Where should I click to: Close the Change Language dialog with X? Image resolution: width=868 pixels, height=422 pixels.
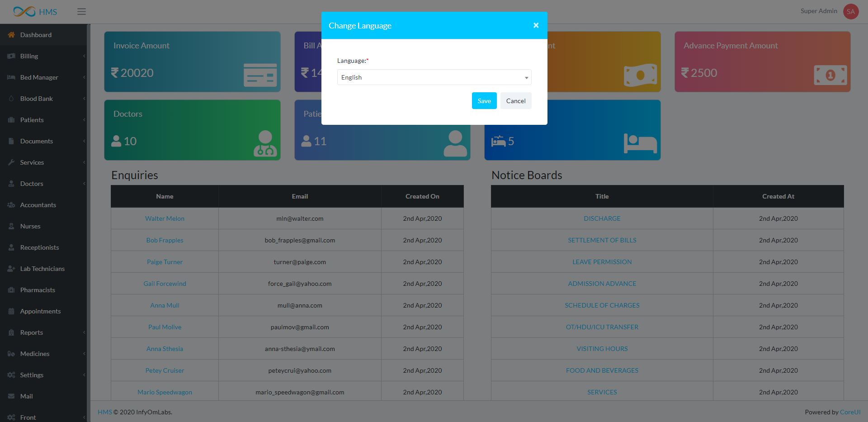536,25
